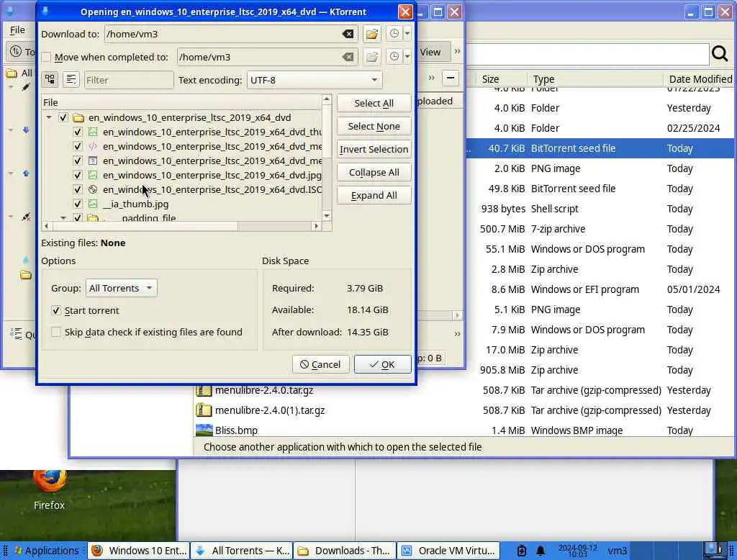The width and height of the screenshot is (737, 560).
Task: Open the View menu in file manager
Action: [430, 53]
